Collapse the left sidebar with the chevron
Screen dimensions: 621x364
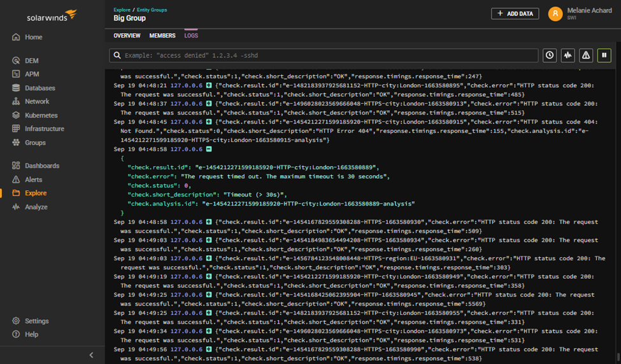pos(91,355)
